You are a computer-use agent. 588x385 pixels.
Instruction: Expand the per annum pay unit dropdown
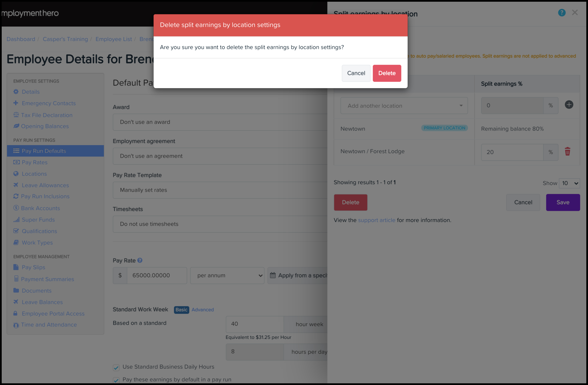(x=227, y=276)
